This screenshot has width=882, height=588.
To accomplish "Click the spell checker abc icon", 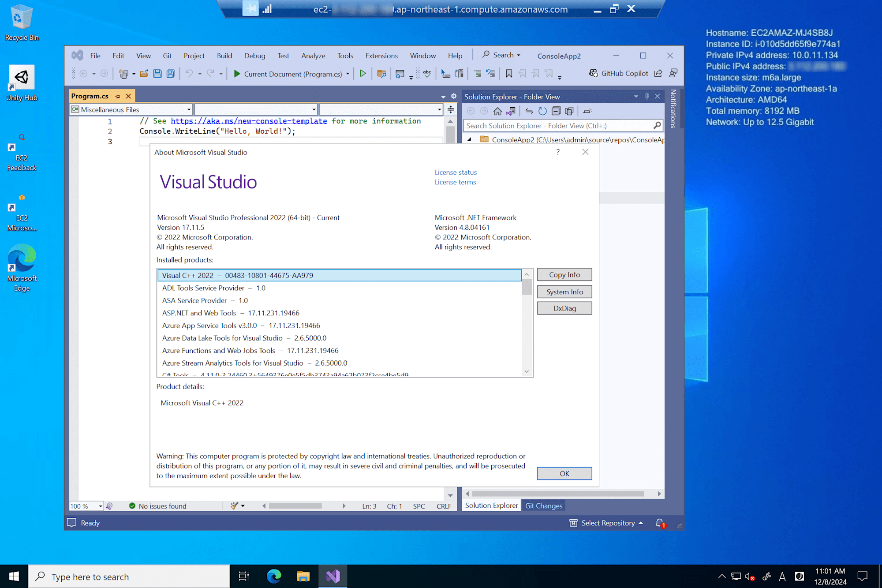I will pos(427,74).
